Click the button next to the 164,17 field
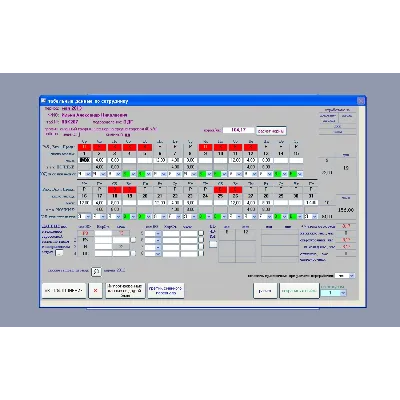Image resolution: width=400 pixels, height=400 pixels. [x=271, y=131]
